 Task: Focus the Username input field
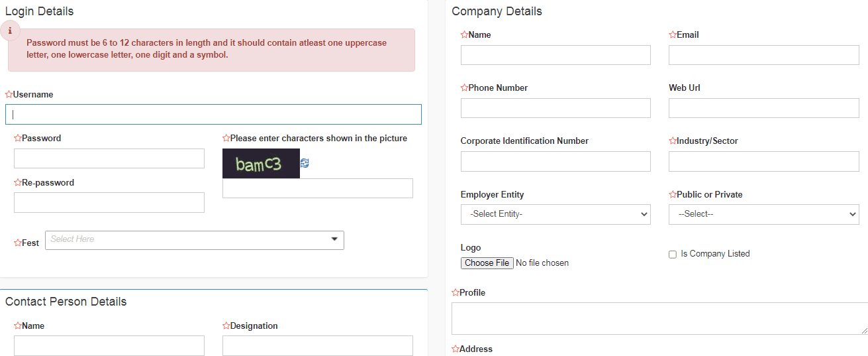[x=213, y=114]
